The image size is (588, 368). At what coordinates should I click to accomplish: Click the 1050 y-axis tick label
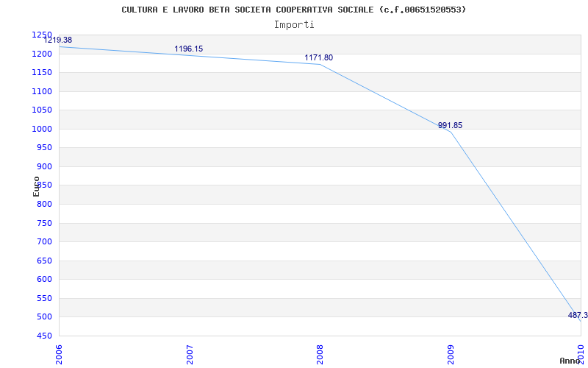point(42,110)
